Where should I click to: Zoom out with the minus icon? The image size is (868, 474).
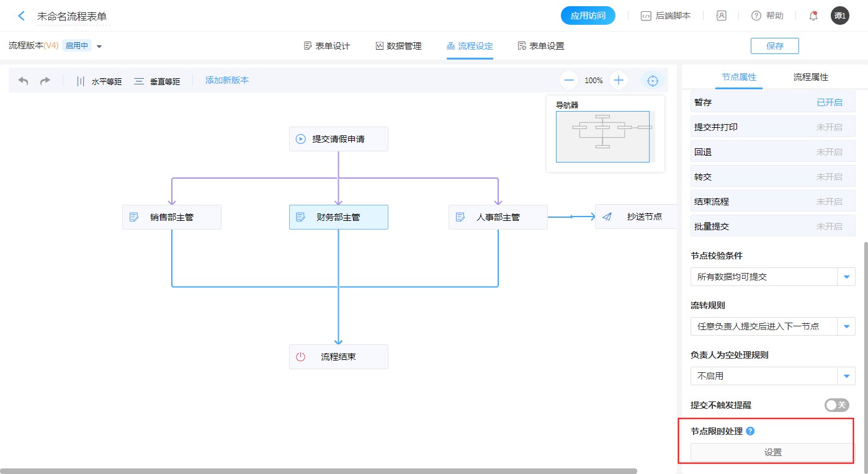[569, 80]
